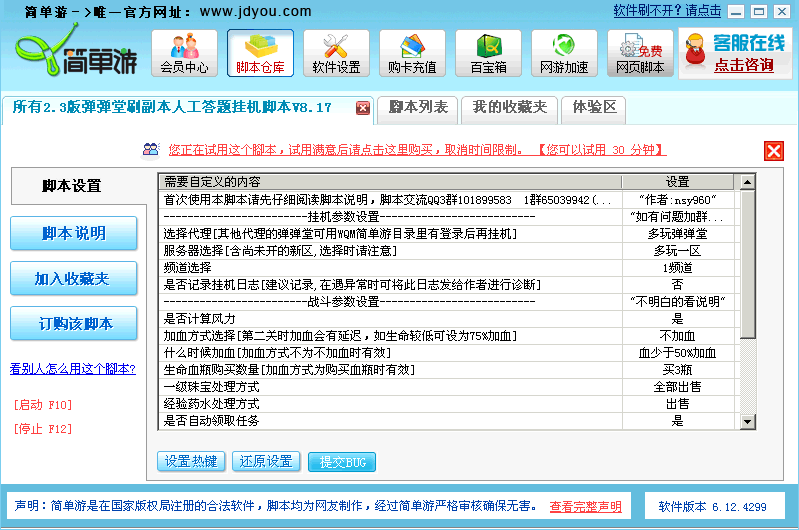799x530 pixels.
Task: Click 还原设置 button
Action: 266,462
